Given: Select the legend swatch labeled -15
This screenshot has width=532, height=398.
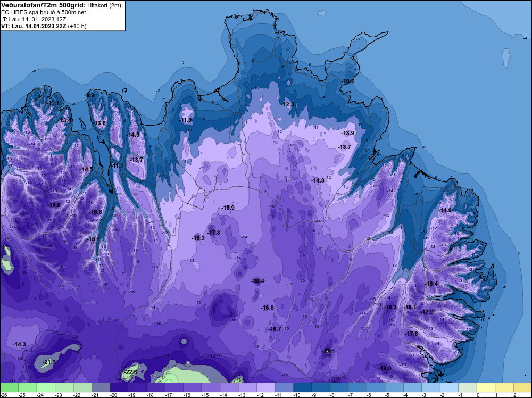Looking at the screenshot, I should [x=211, y=387].
